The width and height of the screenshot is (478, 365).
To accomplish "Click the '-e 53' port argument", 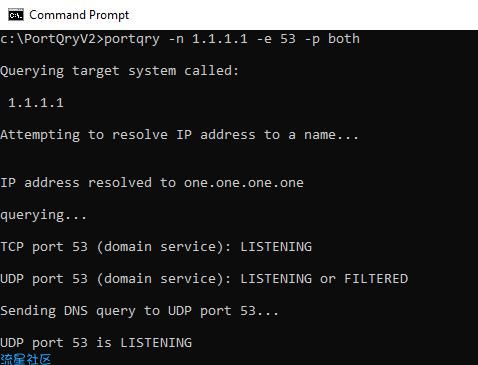I will (276, 39).
